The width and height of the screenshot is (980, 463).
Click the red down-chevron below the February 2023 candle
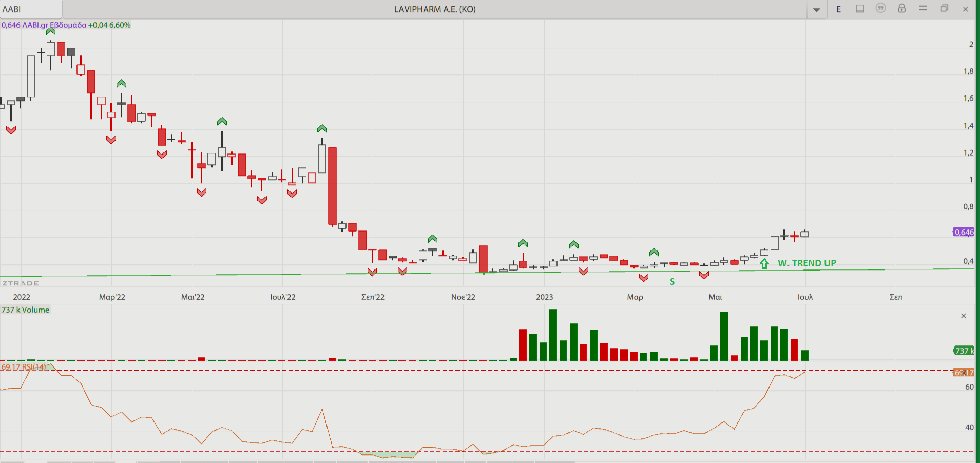[583, 271]
